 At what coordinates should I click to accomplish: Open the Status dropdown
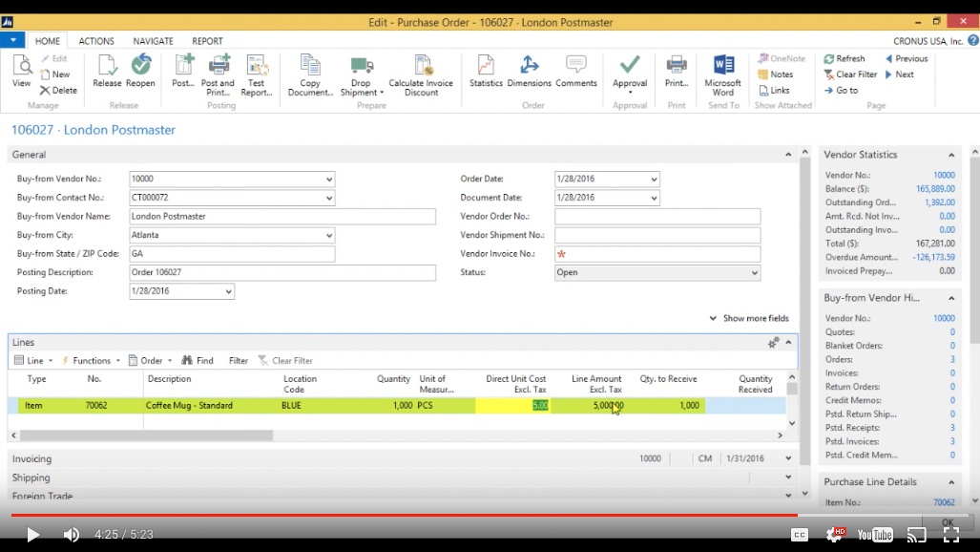(x=755, y=273)
